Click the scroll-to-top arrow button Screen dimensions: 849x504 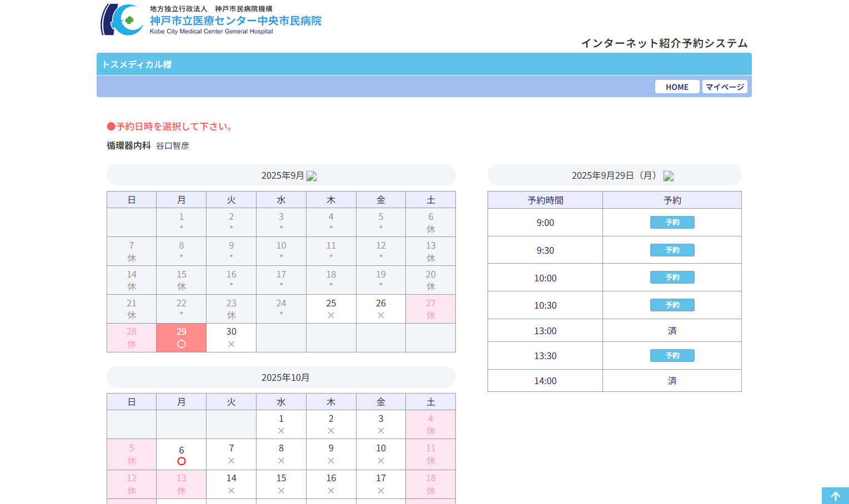(x=835, y=496)
